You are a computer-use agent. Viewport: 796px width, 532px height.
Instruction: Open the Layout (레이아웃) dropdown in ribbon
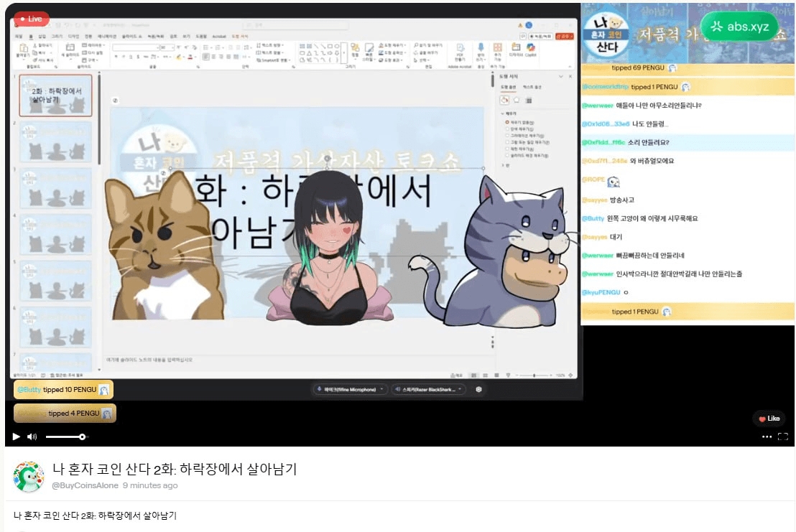click(93, 45)
